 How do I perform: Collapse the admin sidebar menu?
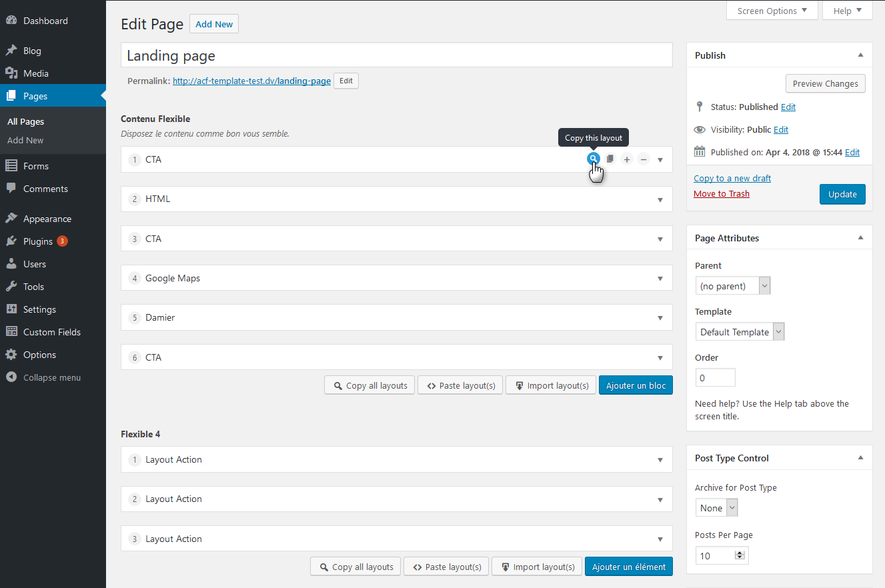(53, 377)
